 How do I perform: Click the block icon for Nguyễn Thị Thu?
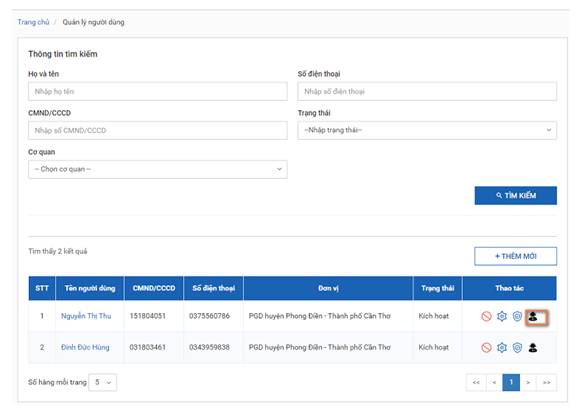click(x=486, y=316)
